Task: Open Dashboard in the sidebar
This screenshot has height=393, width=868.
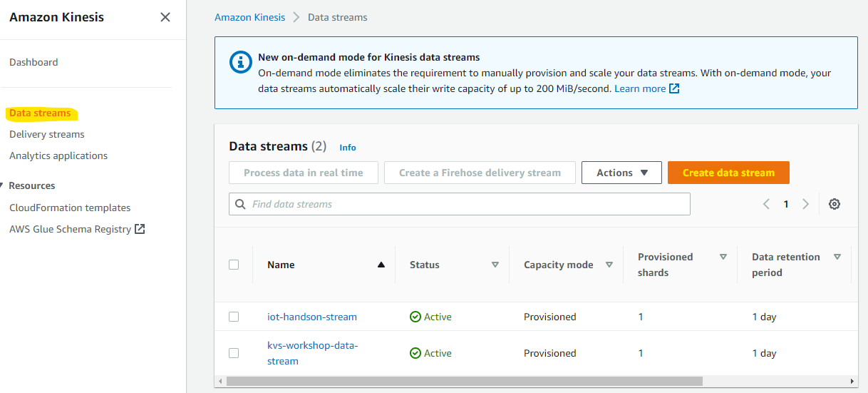Action: (x=33, y=62)
